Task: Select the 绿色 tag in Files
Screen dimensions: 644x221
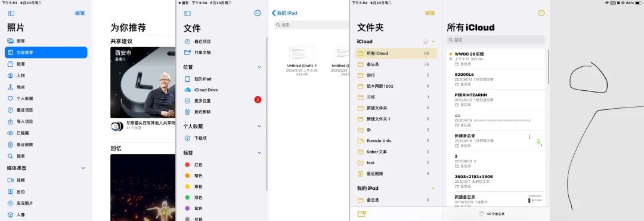Action: [222, 198]
